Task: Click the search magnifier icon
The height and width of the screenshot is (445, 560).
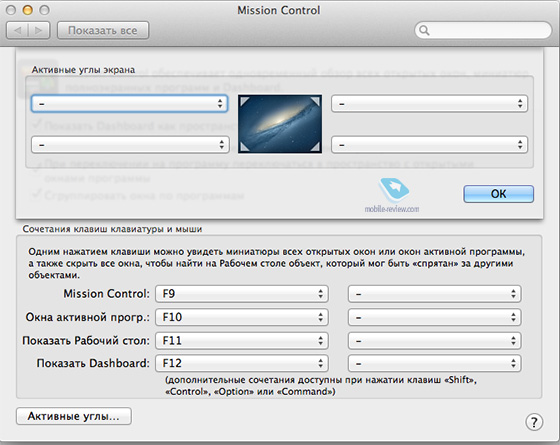Action: 424,30
